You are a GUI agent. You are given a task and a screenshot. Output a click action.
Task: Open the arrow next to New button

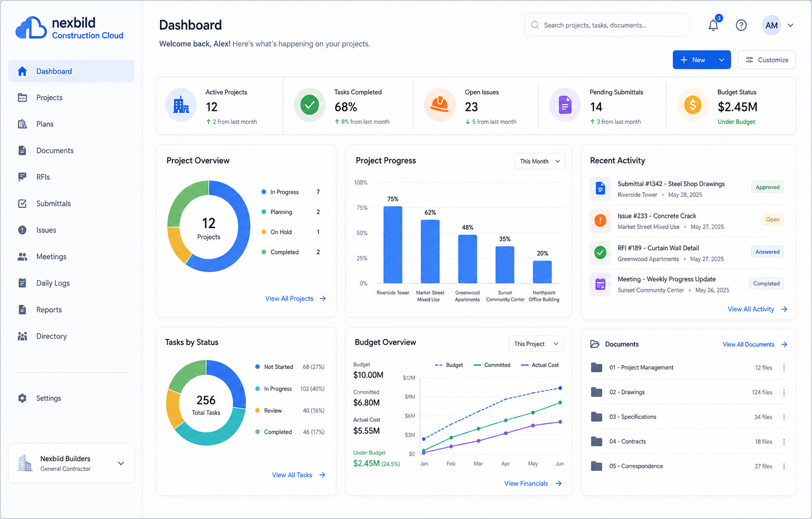tap(721, 60)
